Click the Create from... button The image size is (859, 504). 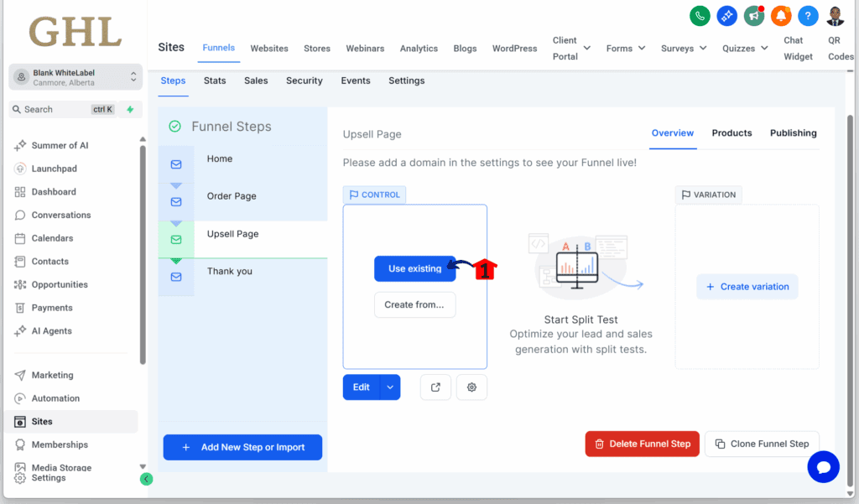click(x=414, y=304)
